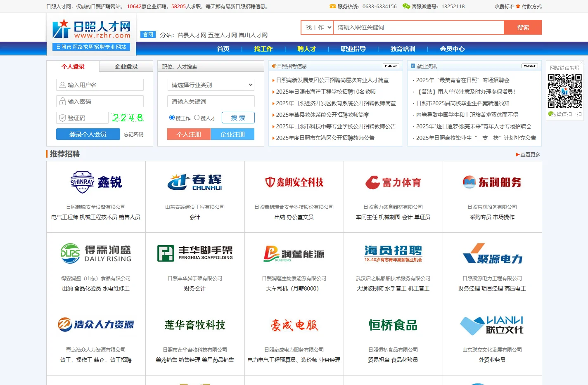
Task: Click the 登录个人会员 button
Action: [88, 134]
